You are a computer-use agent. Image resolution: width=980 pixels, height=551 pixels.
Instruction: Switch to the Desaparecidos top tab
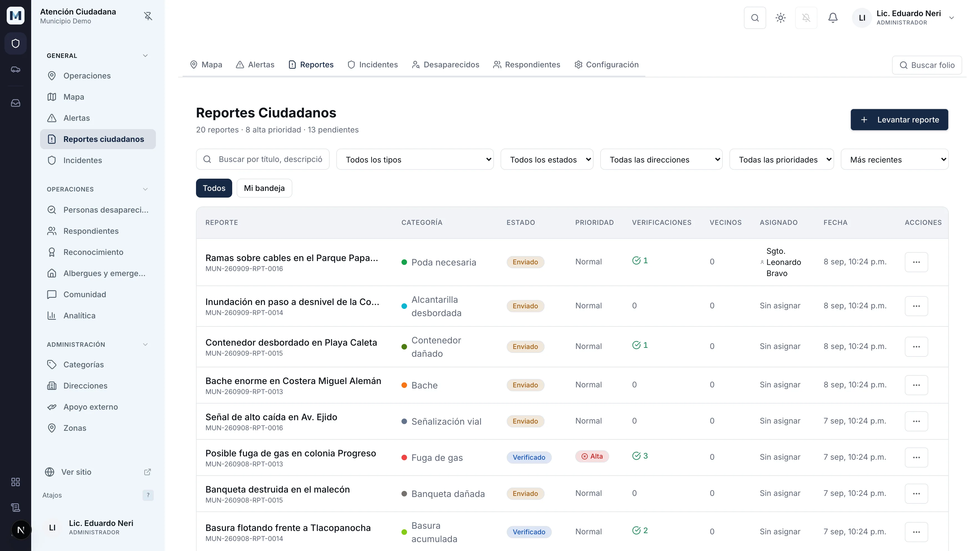[445, 65]
